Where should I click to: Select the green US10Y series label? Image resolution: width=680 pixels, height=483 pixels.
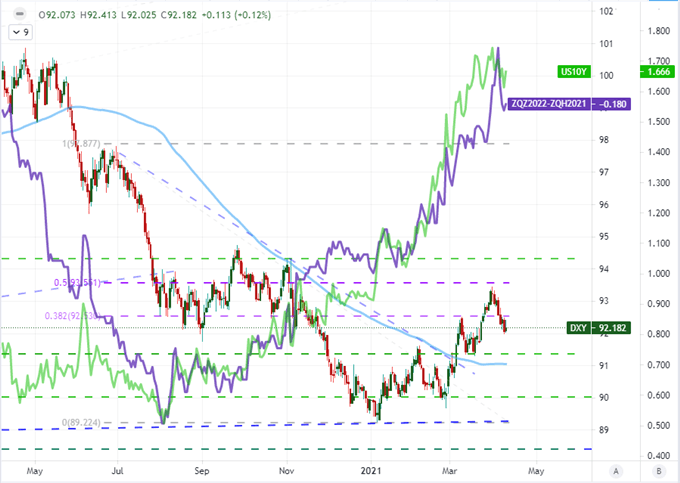pyautogui.click(x=574, y=72)
